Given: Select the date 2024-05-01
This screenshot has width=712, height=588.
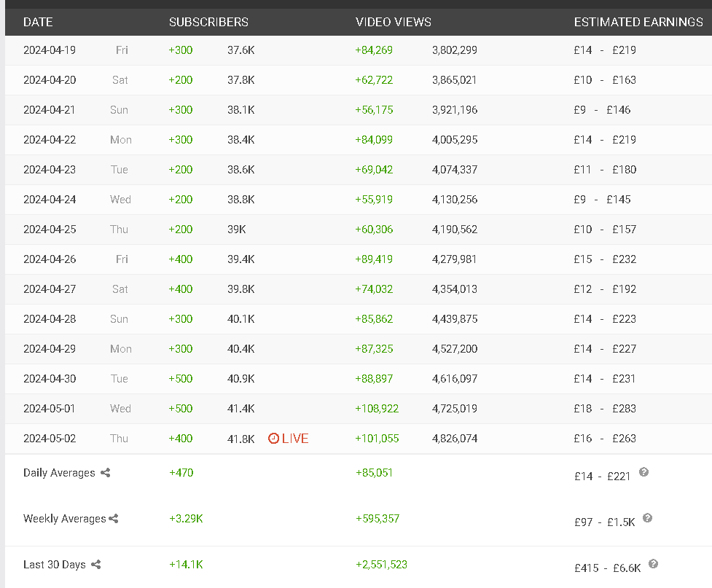Looking at the screenshot, I should [x=50, y=409].
